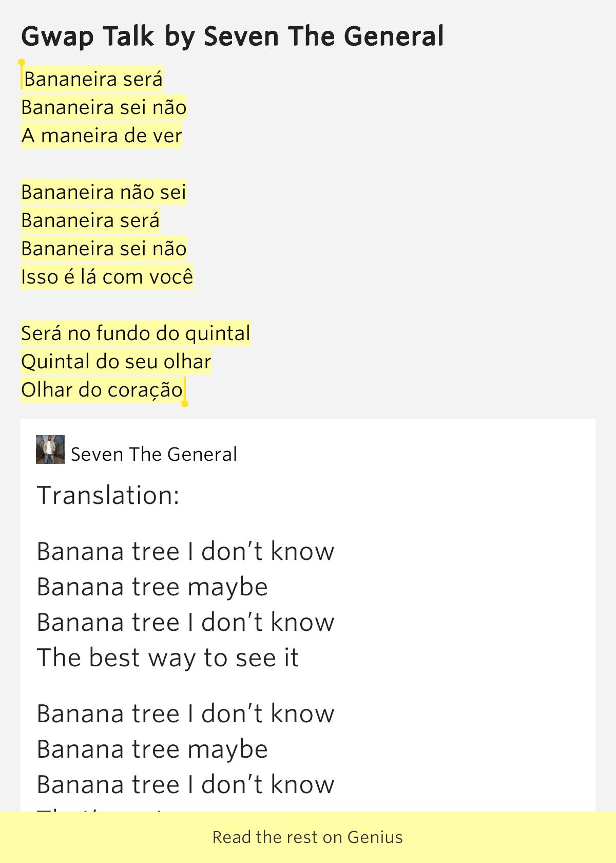Click the second Bananeira será lyric line
Screen dimensions: 616x863
click(90, 220)
